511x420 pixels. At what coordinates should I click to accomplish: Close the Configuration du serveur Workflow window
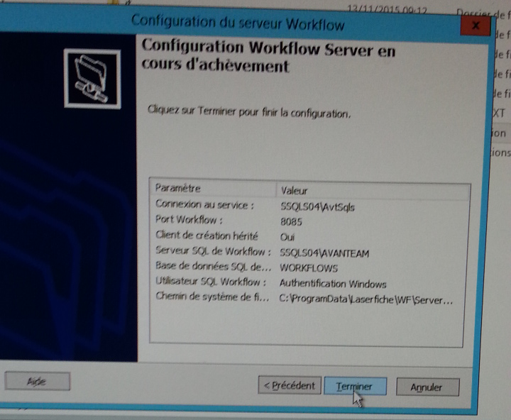pos(476,26)
